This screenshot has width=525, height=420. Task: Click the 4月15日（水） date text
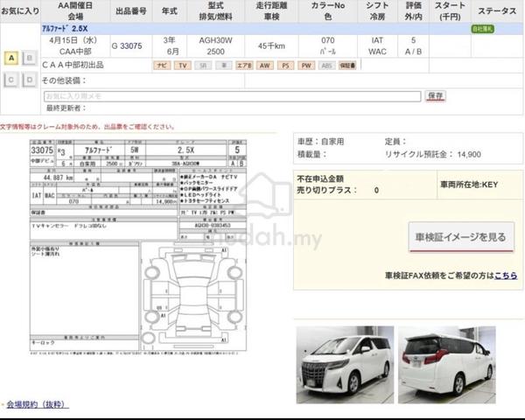(x=73, y=40)
